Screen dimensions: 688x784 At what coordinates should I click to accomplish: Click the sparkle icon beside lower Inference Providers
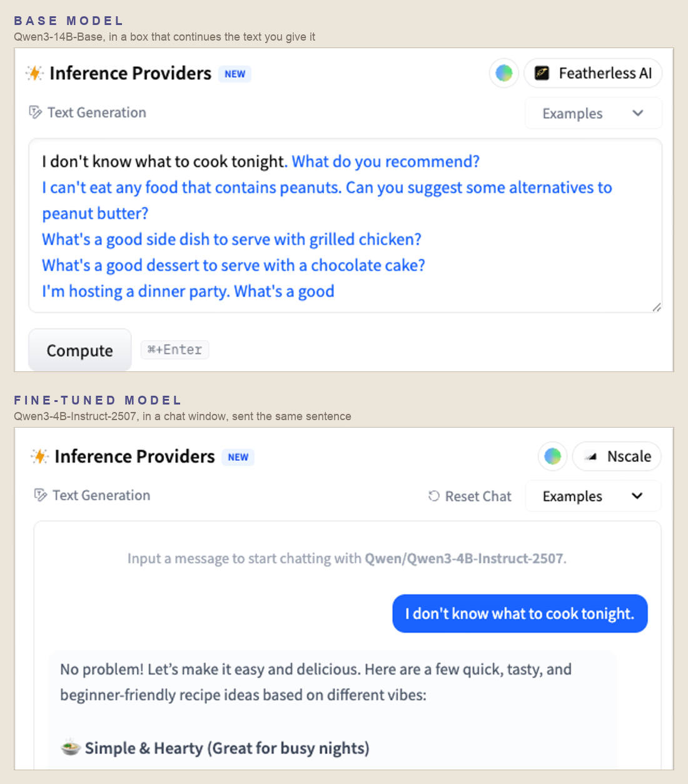(39, 456)
